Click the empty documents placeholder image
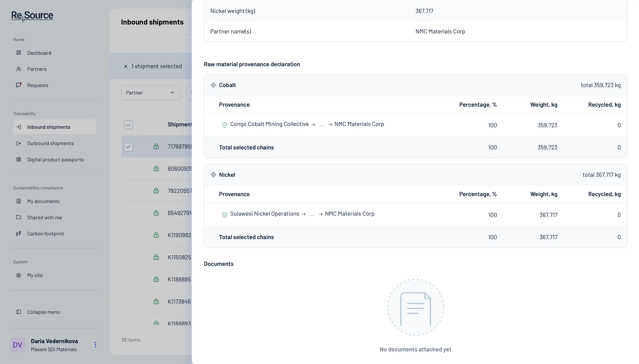The width and height of the screenshot is (639, 364). coord(416,307)
